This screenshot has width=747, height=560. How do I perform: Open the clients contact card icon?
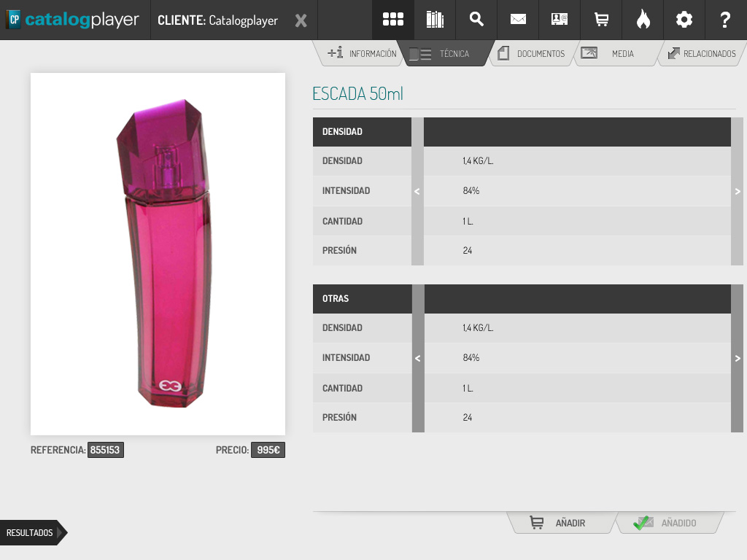[560, 20]
